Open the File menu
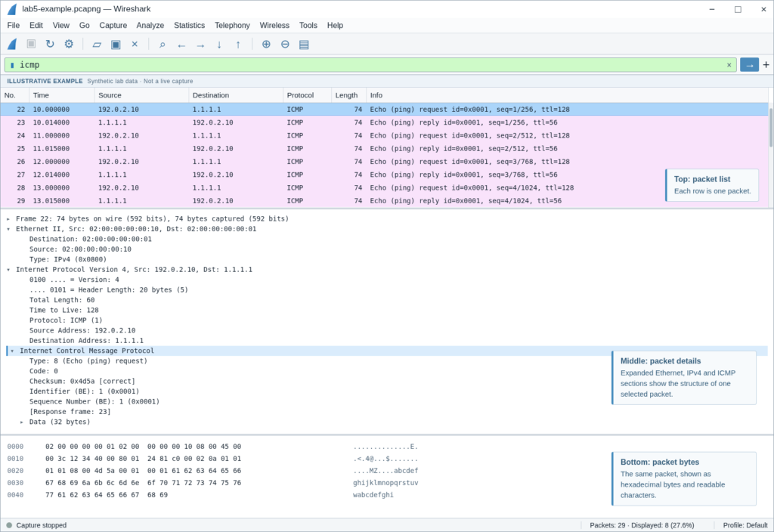Screen dimensions: 774x532 click(14, 25)
